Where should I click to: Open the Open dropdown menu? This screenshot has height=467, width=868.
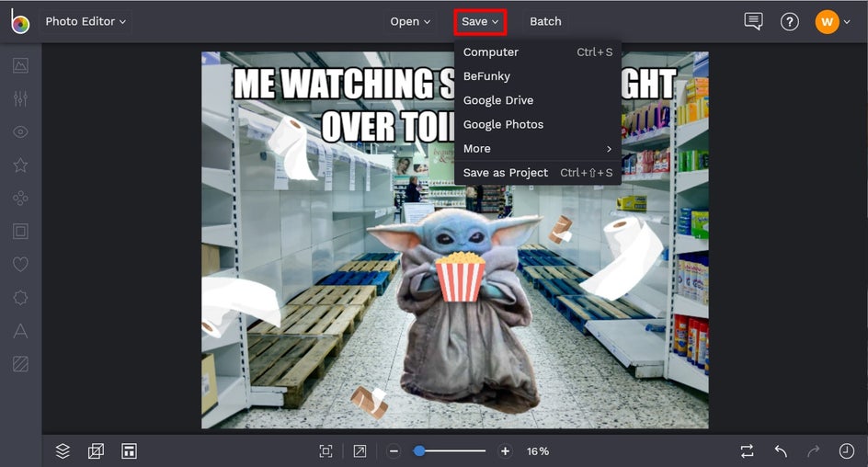pos(410,21)
